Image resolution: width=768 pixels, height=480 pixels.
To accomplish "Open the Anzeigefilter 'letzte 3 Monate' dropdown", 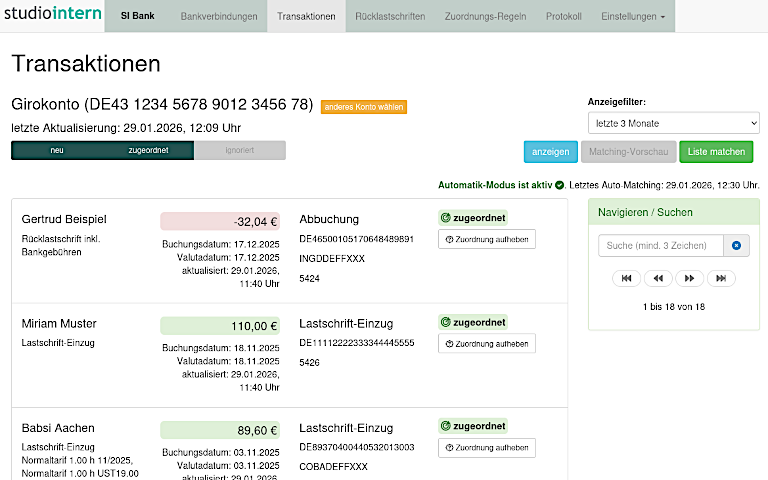I will click(673, 123).
